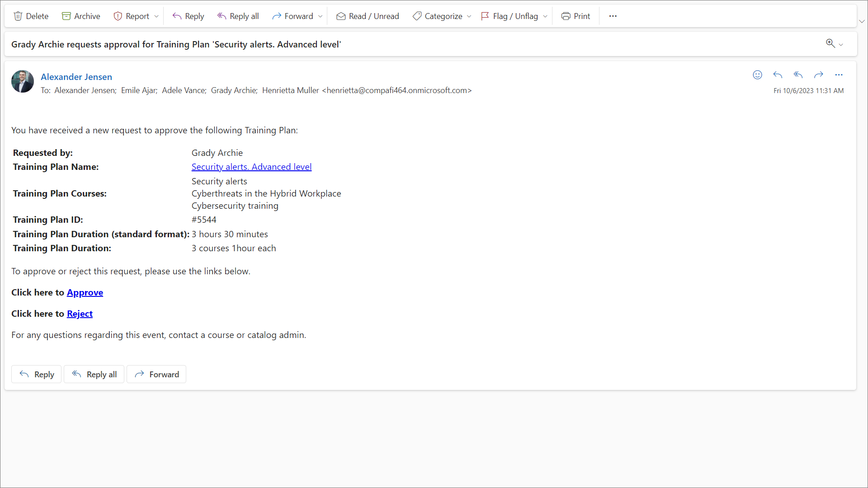Click the Approve link
The width and height of the screenshot is (868, 488).
point(85,293)
